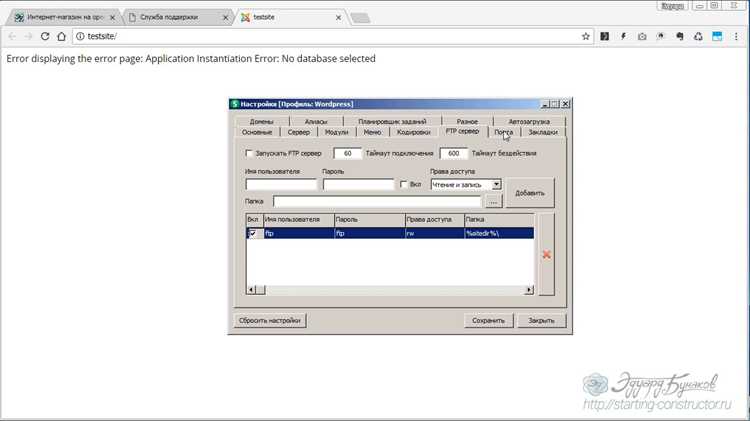
Task: Uncheck the enabled box for ftp user row
Action: click(x=253, y=233)
